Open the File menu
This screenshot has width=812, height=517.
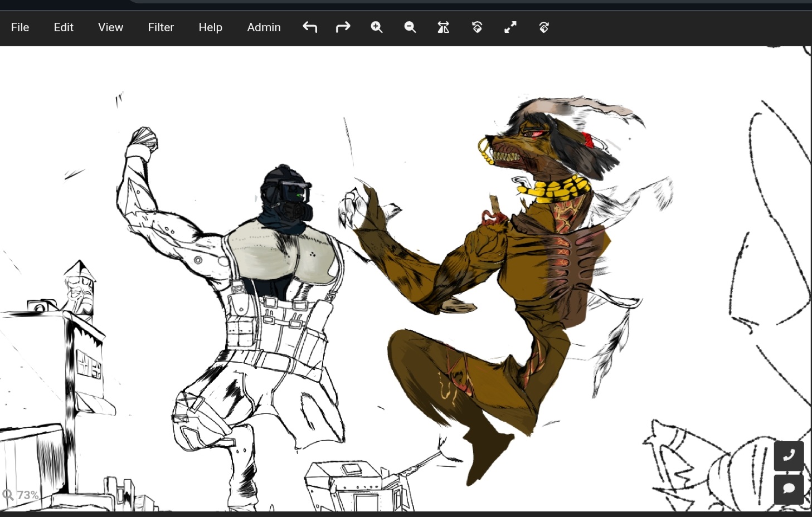pyautogui.click(x=20, y=27)
